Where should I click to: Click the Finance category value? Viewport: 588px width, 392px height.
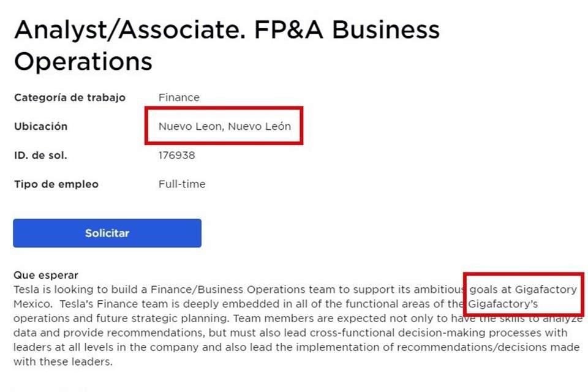tap(179, 97)
